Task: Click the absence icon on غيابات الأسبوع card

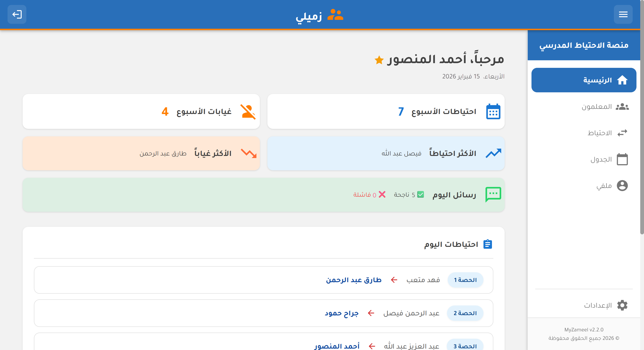Action: point(248,112)
